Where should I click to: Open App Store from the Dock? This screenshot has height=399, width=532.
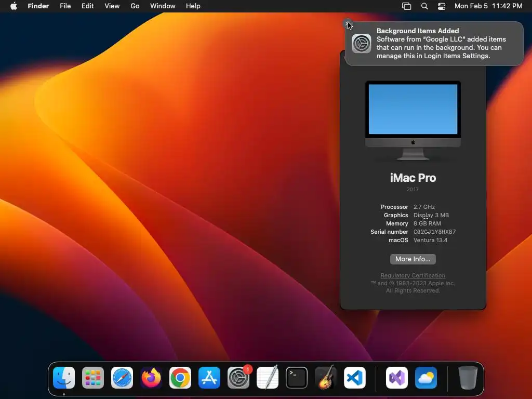click(209, 378)
